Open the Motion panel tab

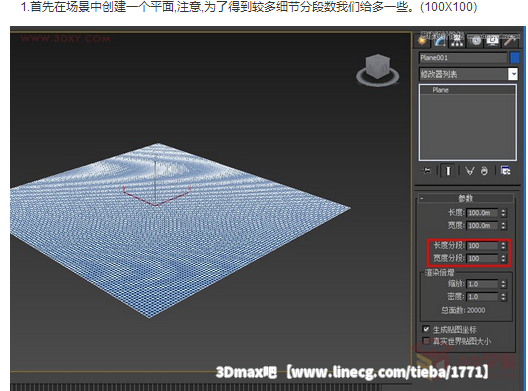click(475, 41)
